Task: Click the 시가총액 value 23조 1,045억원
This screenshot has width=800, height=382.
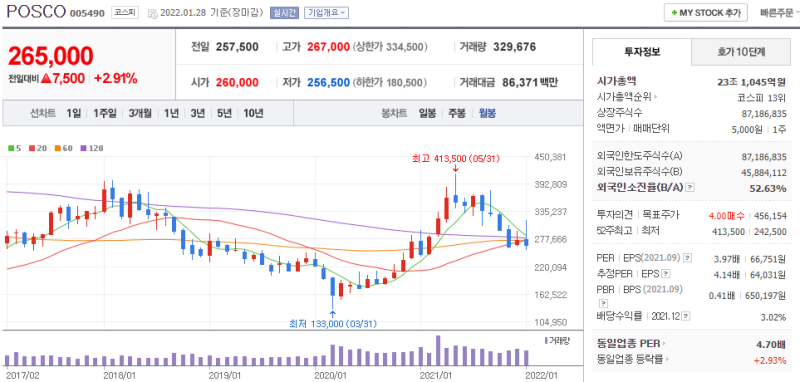Action: click(x=752, y=81)
